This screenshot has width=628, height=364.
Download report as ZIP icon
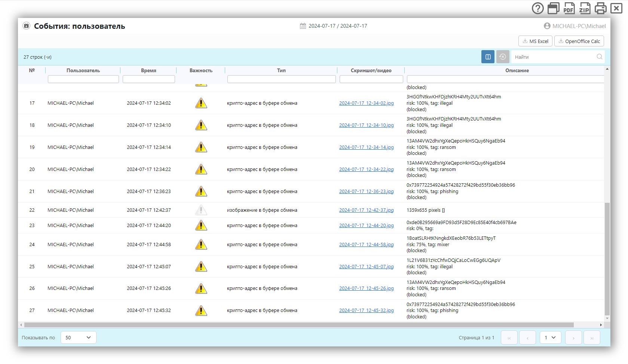(x=585, y=8)
